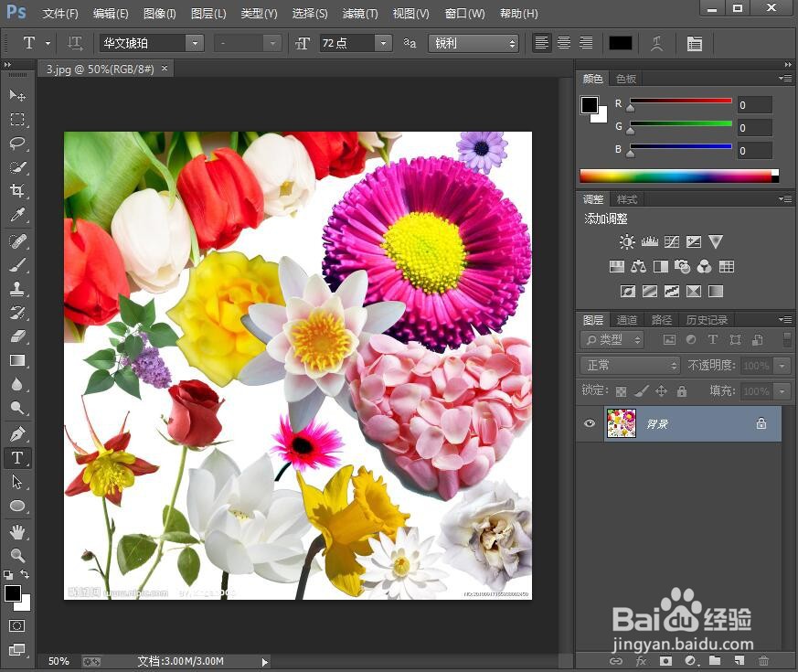The height and width of the screenshot is (672, 798).
Task: Select the History Brush tool
Action: [17, 313]
